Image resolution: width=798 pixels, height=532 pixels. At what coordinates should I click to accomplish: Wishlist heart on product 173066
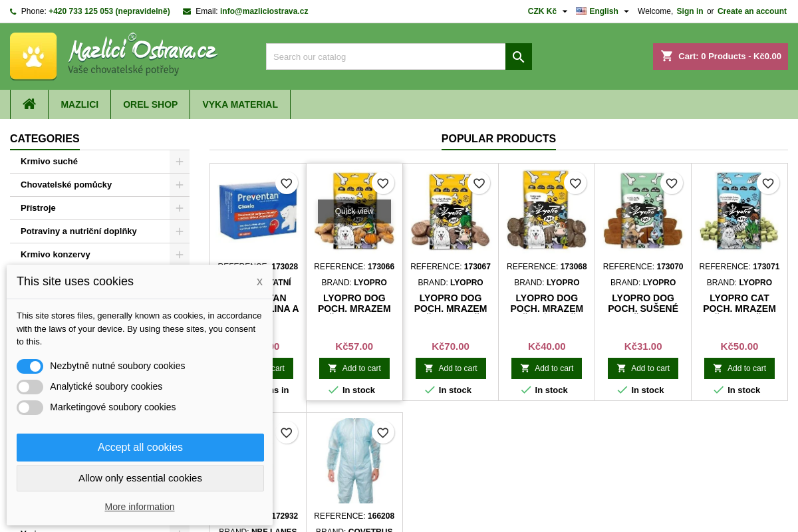pos(382,184)
